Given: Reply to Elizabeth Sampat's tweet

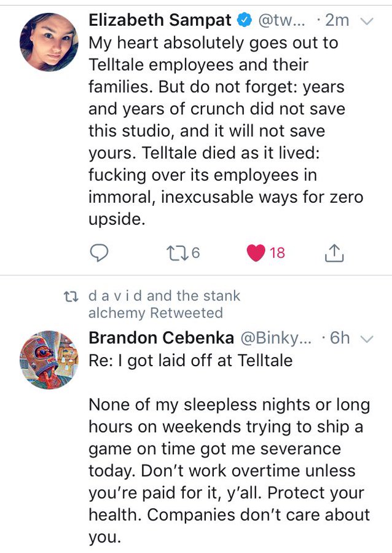Looking at the screenshot, I should [x=102, y=252].
